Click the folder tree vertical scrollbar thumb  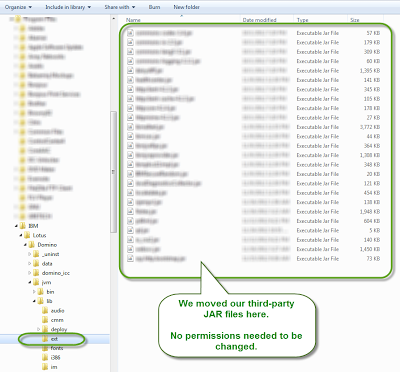pyautogui.click(x=114, y=172)
